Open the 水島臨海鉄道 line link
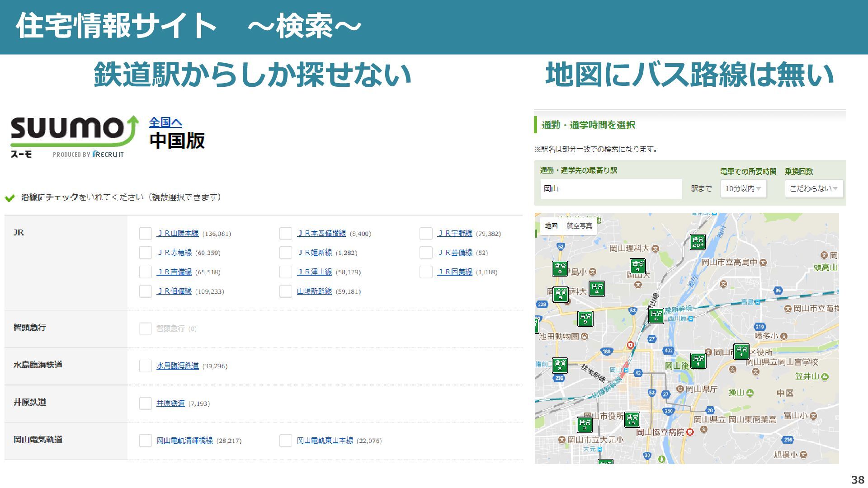 click(178, 366)
